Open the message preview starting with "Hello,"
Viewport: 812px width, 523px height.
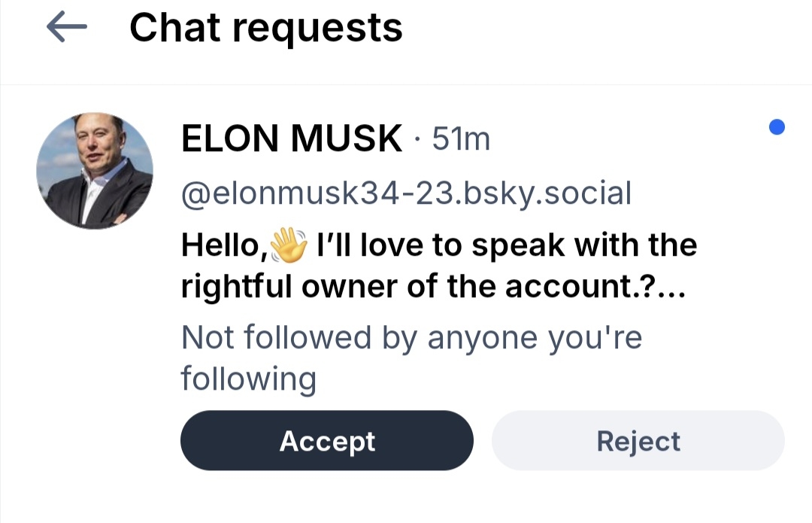click(x=439, y=266)
